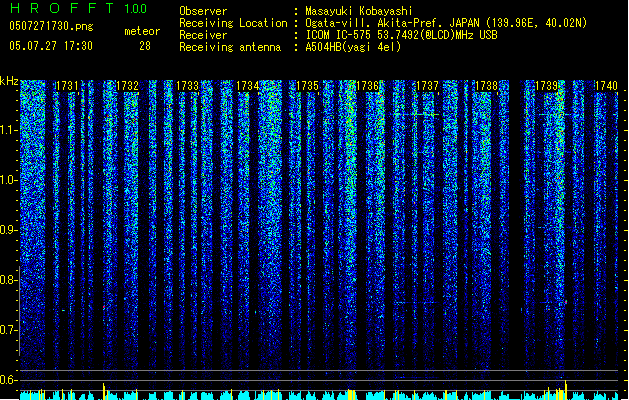629x400 pixels.
Task: Click the 1731 time marker
Action: (x=67, y=86)
